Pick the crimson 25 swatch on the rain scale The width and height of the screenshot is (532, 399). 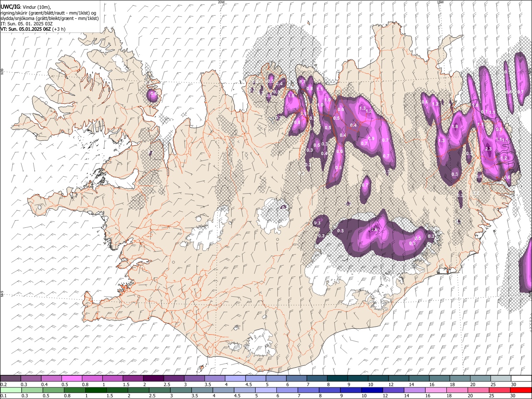[x=499, y=390]
